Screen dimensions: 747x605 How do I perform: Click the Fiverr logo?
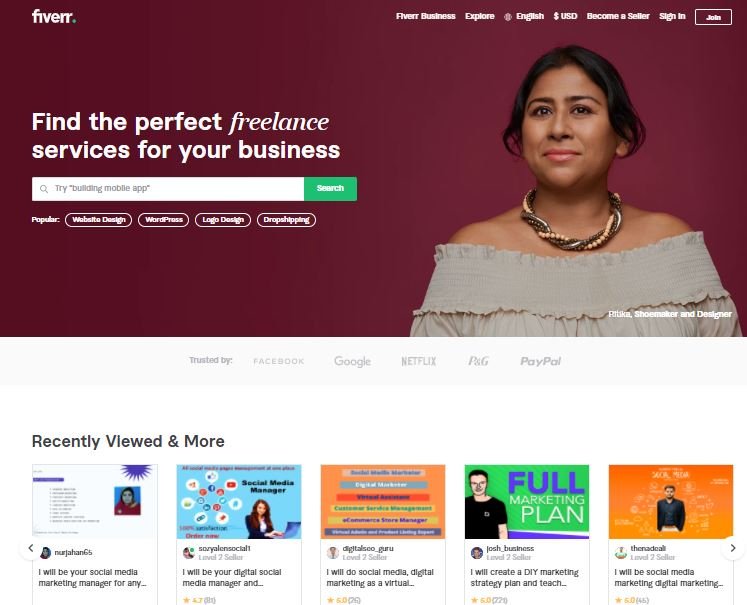click(x=54, y=17)
